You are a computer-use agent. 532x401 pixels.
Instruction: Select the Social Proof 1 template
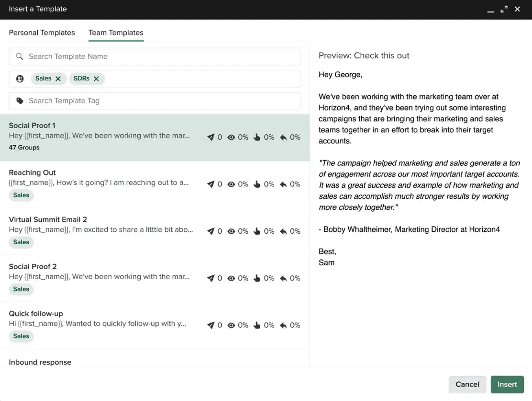coord(155,137)
